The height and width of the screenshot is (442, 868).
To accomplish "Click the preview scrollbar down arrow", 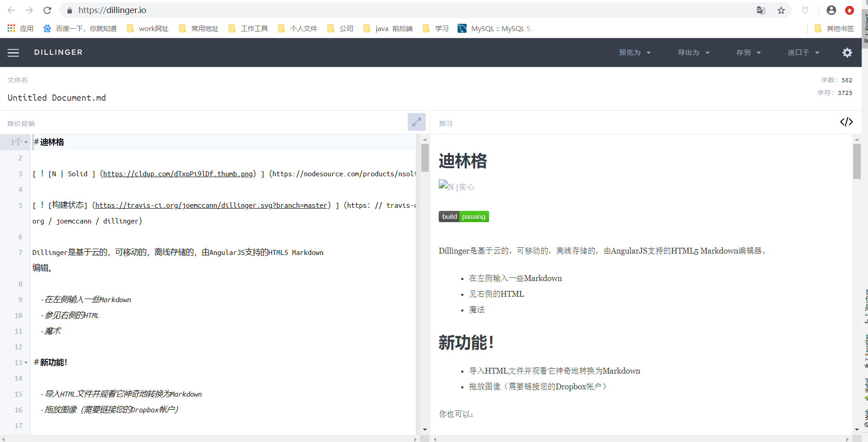I will (x=857, y=430).
